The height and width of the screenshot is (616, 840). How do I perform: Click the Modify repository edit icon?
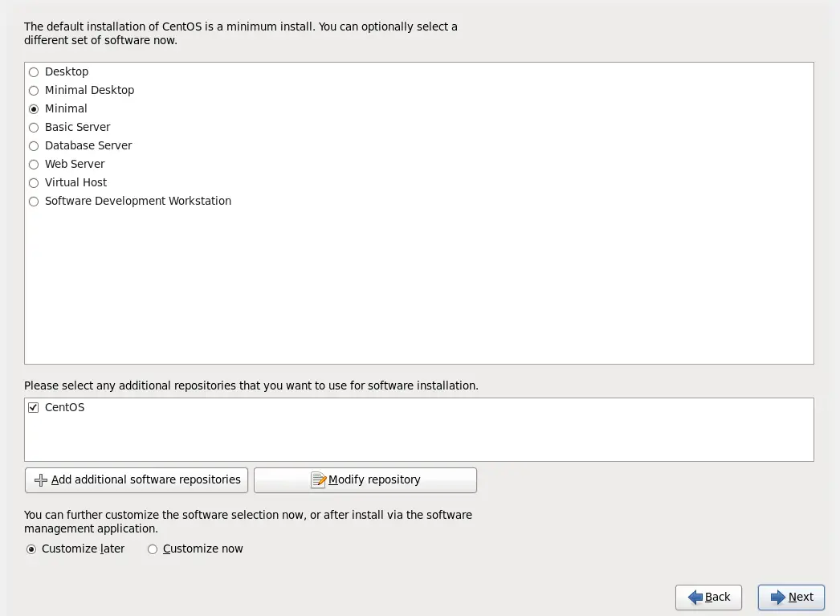click(319, 480)
